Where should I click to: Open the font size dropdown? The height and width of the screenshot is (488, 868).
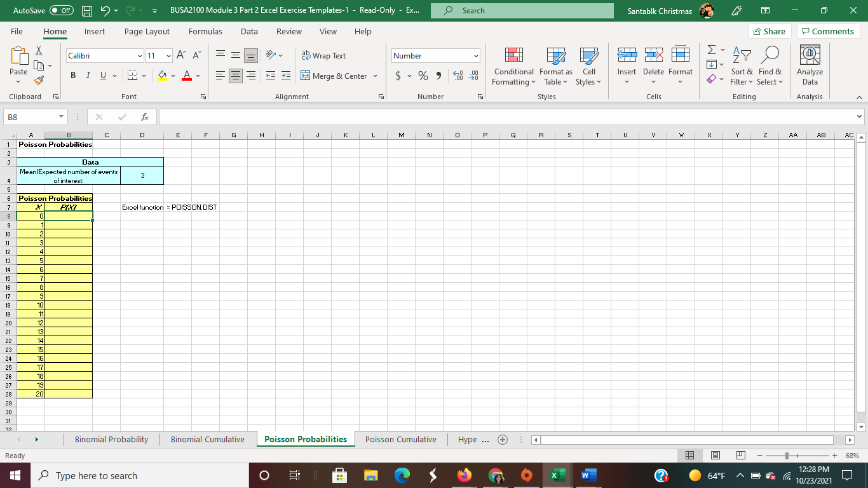click(x=168, y=56)
